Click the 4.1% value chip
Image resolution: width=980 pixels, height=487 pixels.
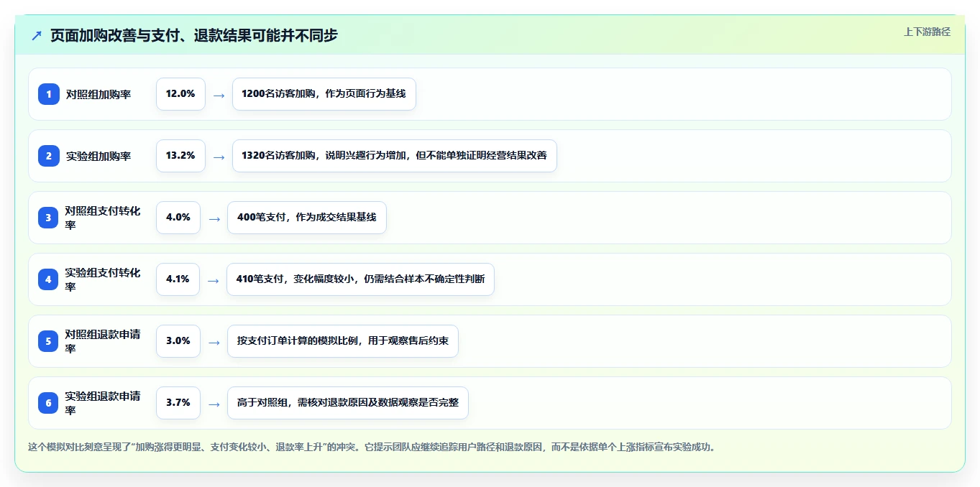click(178, 279)
